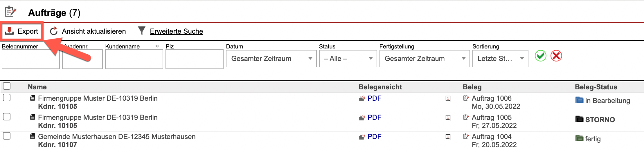Open the 'Erweiterte Suche' link

pyautogui.click(x=176, y=31)
